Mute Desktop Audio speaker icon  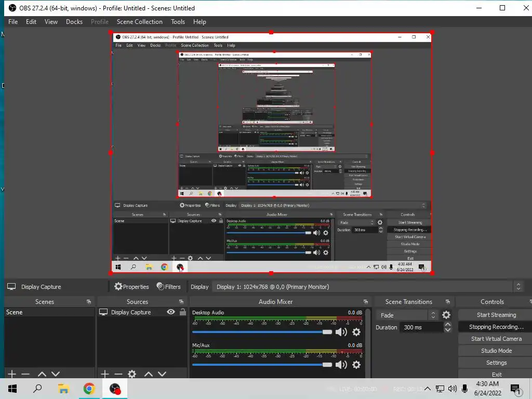pos(341,332)
